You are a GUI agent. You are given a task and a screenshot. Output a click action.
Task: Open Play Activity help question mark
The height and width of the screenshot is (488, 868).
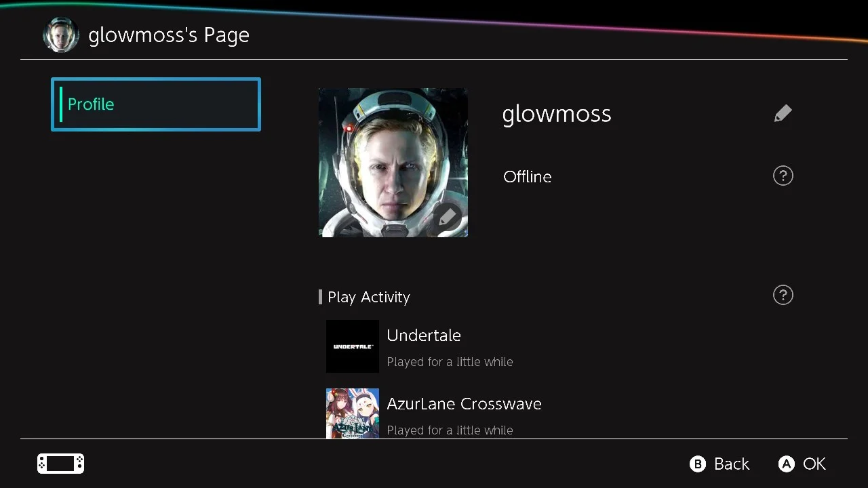tap(783, 296)
